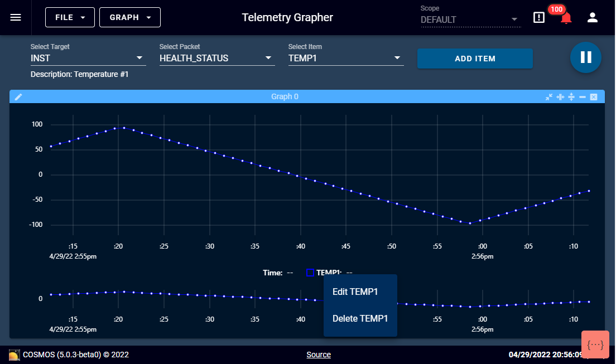The height and width of the screenshot is (364, 616).
Task: Open the floating API console button
Action: (x=595, y=344)
